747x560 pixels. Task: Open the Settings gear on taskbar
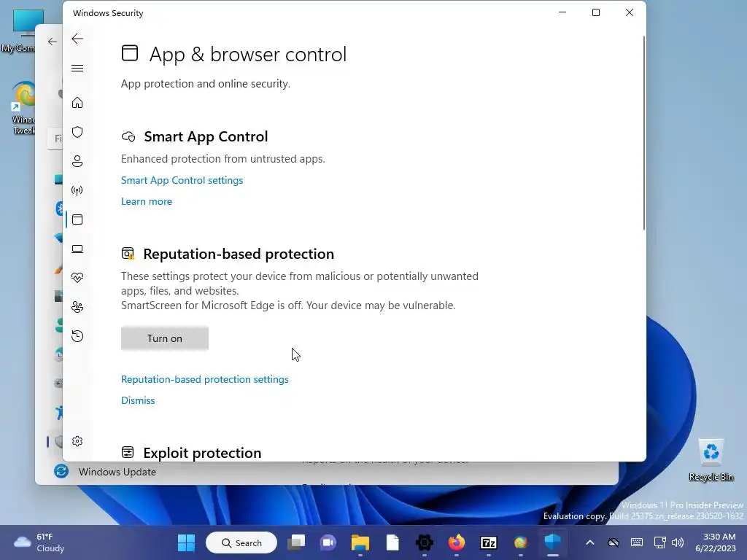coord(425,542)
